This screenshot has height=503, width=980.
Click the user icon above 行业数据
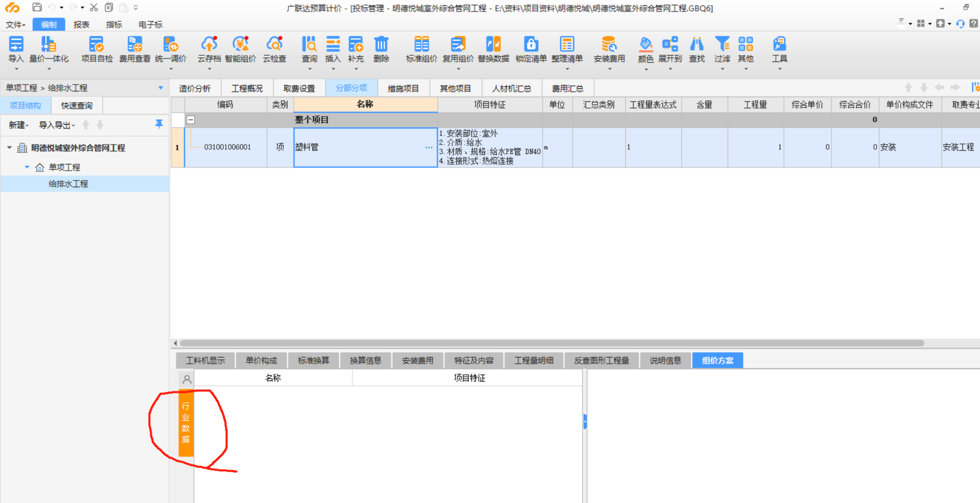tap(187, 379)
